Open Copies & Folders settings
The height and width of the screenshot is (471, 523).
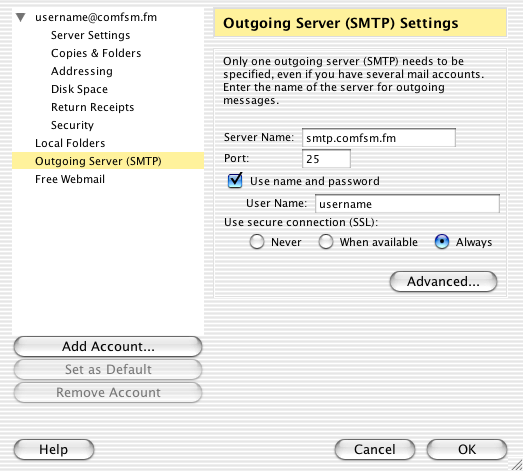click(96, 53)
